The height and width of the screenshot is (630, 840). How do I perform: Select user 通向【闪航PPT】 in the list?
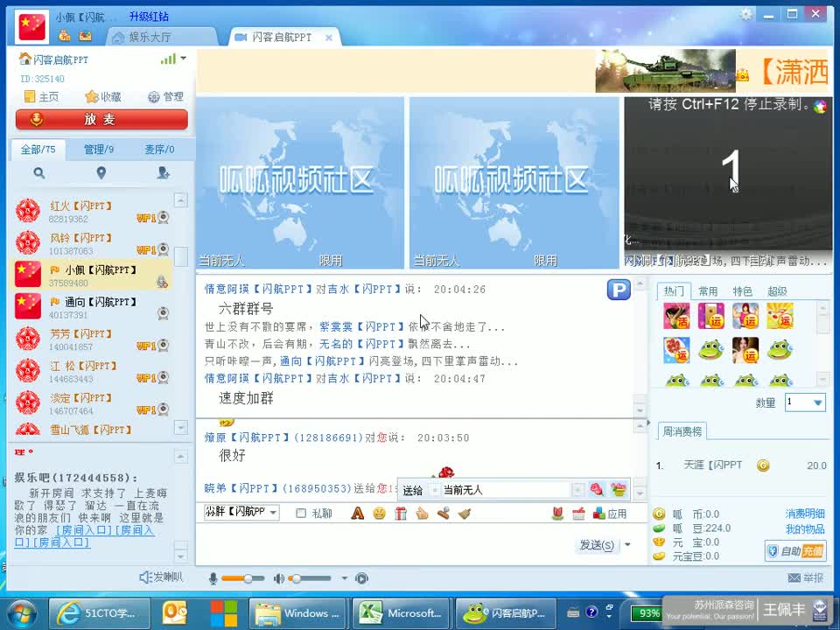92,307
